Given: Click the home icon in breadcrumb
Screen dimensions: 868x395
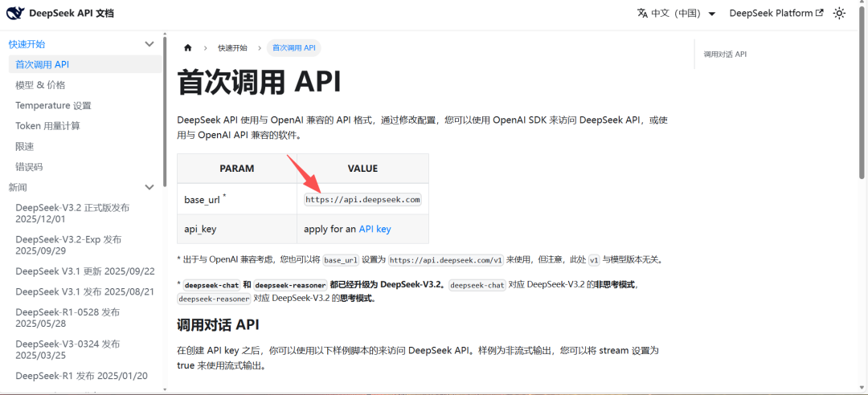Looking at the screenshot, I should coord(187,48).
